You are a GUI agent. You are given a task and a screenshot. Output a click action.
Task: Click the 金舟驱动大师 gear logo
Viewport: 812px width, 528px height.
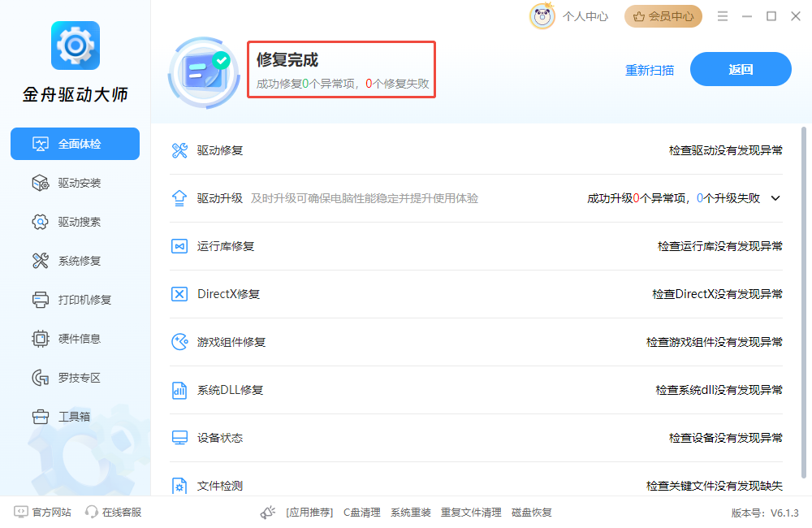click(x=75, y=45)
